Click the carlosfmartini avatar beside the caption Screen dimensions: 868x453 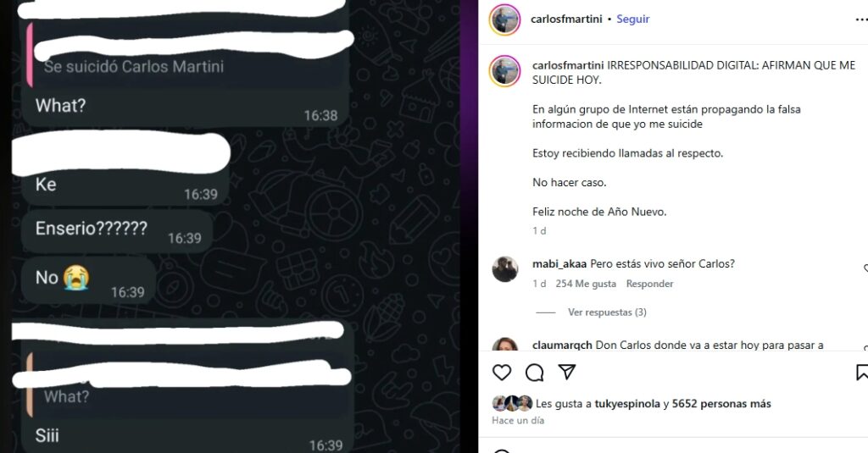504,71
